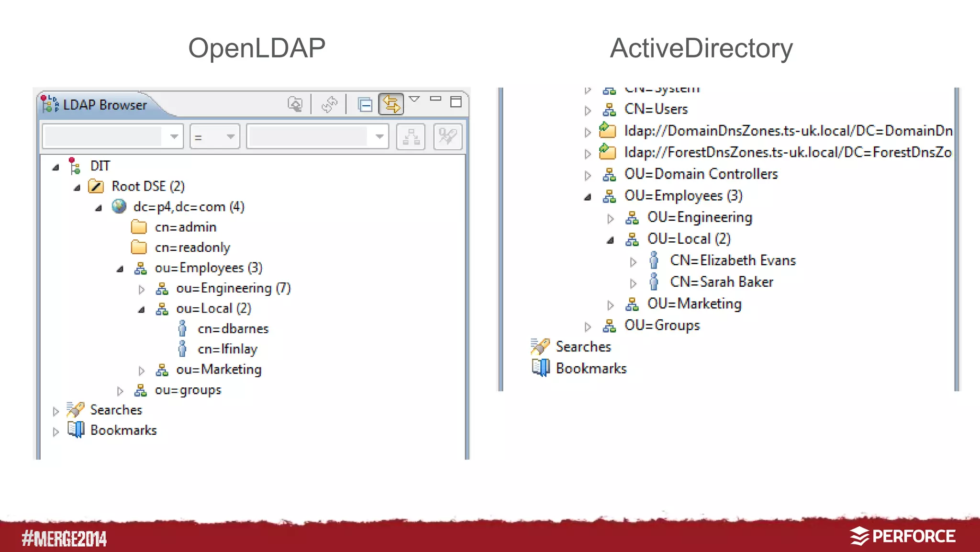Select ldap://DomainDnsZones.ts-uk.local entry

(788, 131)
